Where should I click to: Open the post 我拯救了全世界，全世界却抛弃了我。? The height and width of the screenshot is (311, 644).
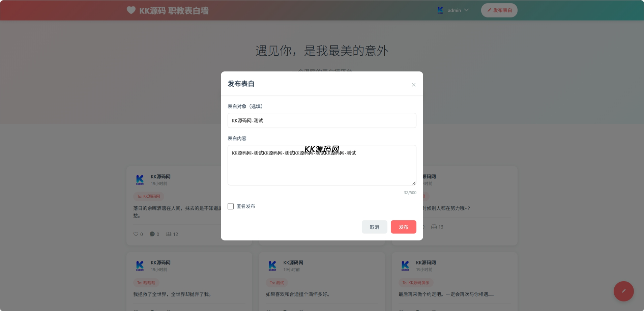click(173, 294)
